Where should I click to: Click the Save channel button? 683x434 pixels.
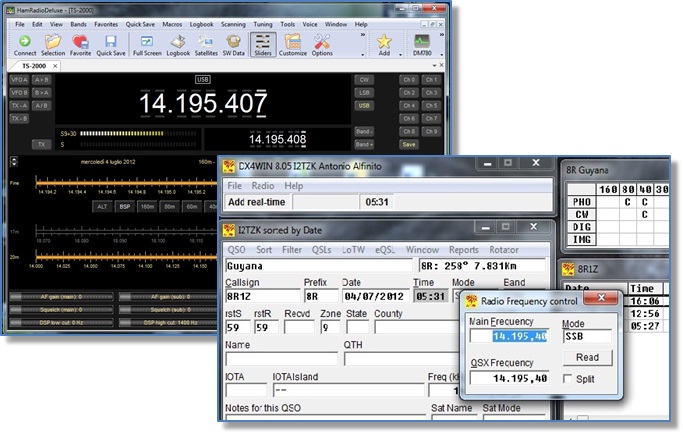point(409,144)
